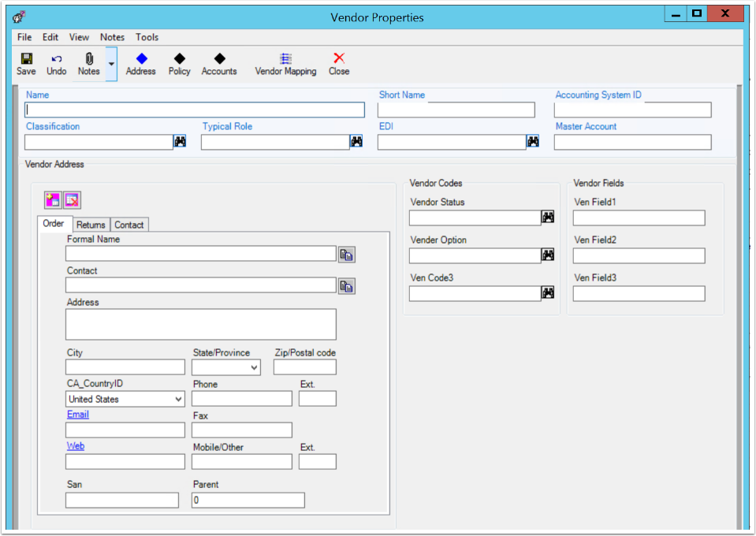Click into the Zip/Postal code field
The height and width of the screenshot is (536, 756).
click(x=305, y=367)
